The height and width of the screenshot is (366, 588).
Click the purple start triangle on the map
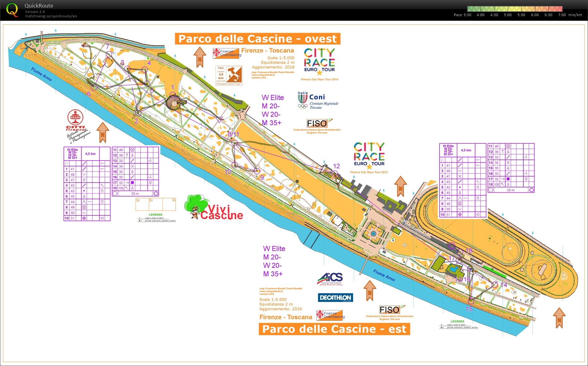pos(220,119)
